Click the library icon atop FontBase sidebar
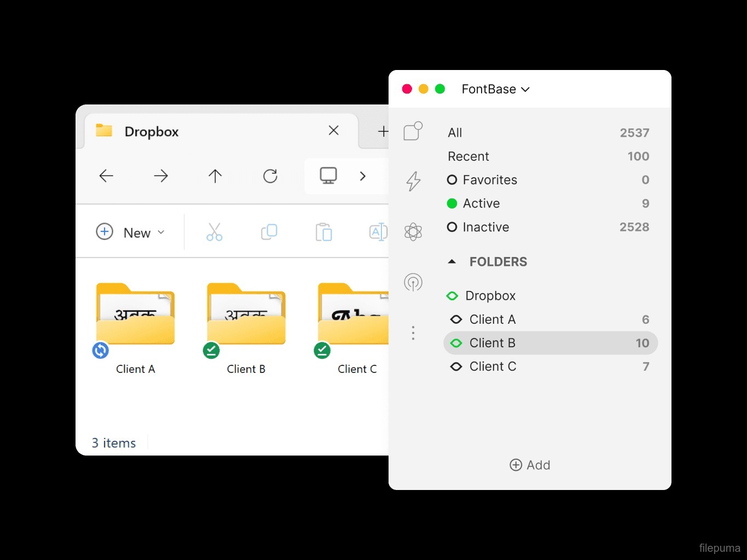This screenshot has height=560, width=747. coord(413,131)
